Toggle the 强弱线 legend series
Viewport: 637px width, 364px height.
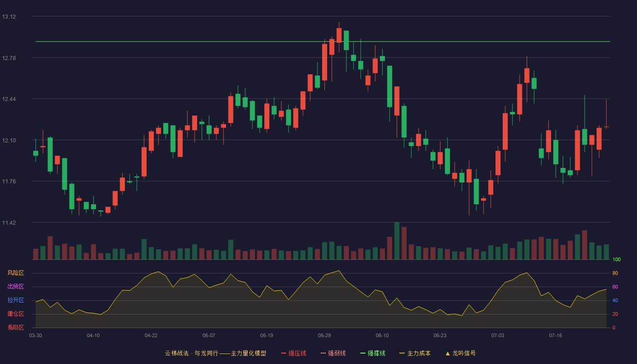click(x=333, y=353)
